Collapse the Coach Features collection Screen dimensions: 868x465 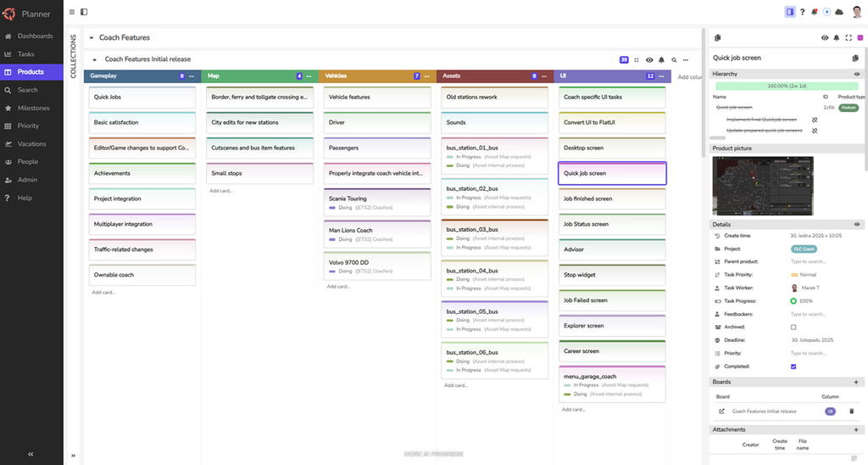(92, 37)
